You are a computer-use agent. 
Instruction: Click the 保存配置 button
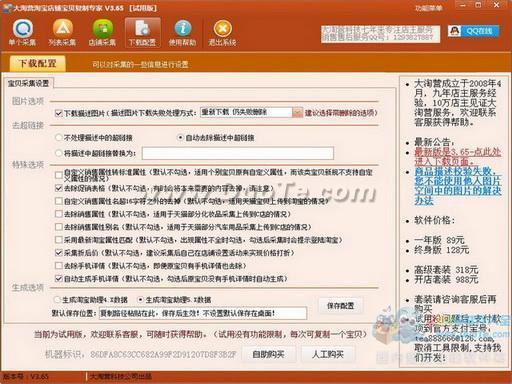click(x=340, y=306)
